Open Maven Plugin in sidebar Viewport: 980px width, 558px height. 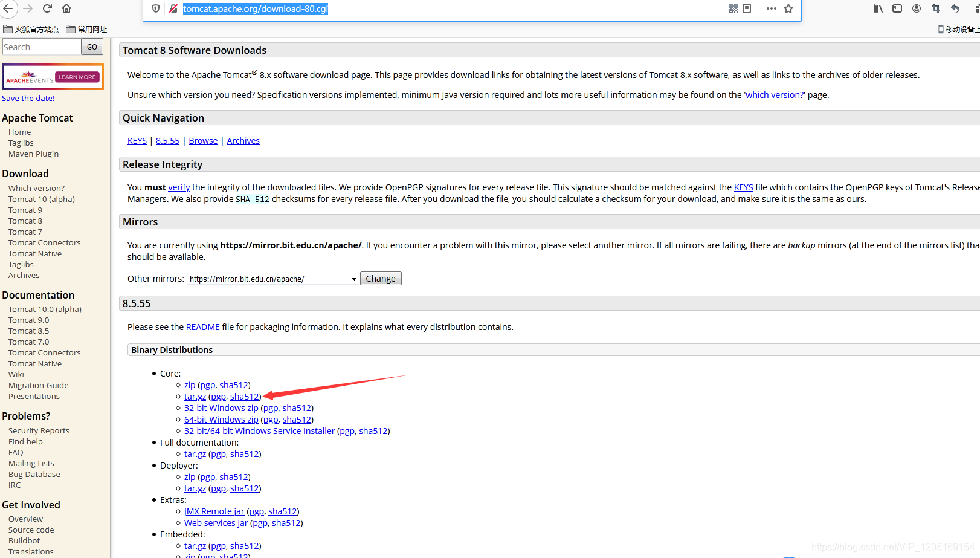point(33,154)
